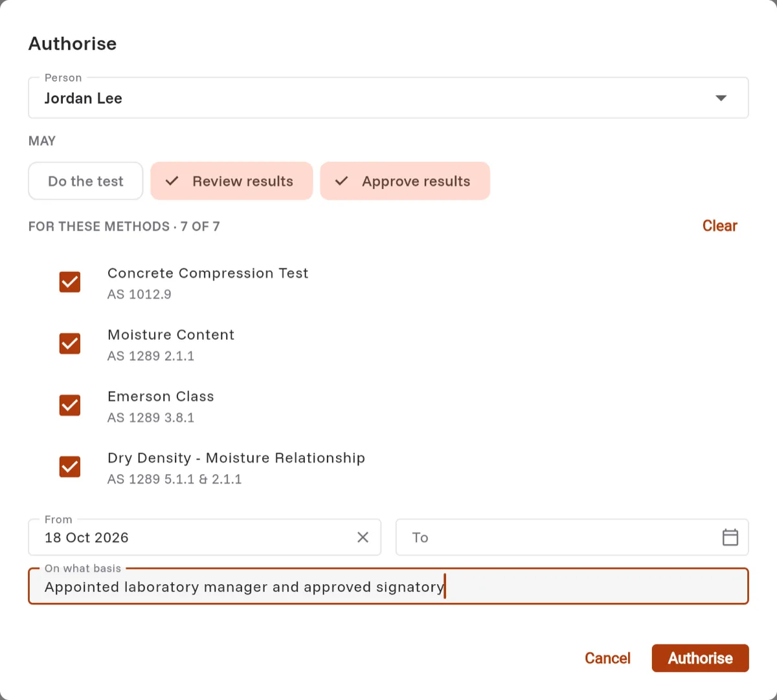The height and width of the screenshot is (700, 777).
Task: Open calendar picker in To field
Action: 730,537
